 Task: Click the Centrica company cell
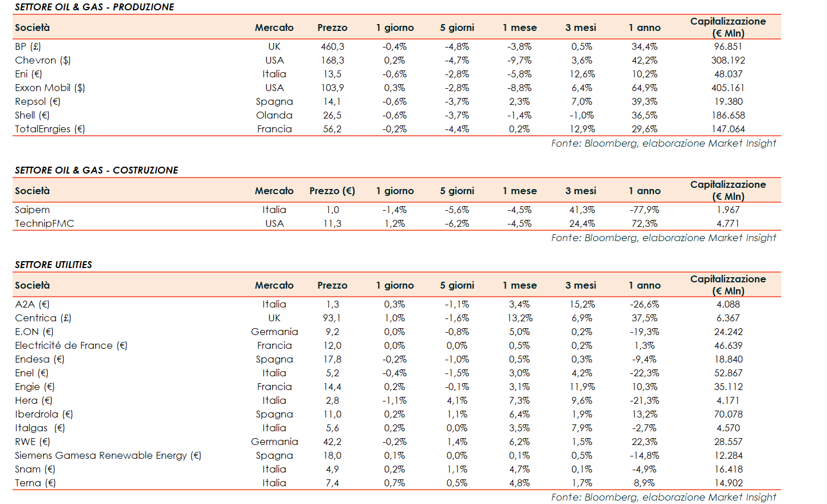point(43,318)
